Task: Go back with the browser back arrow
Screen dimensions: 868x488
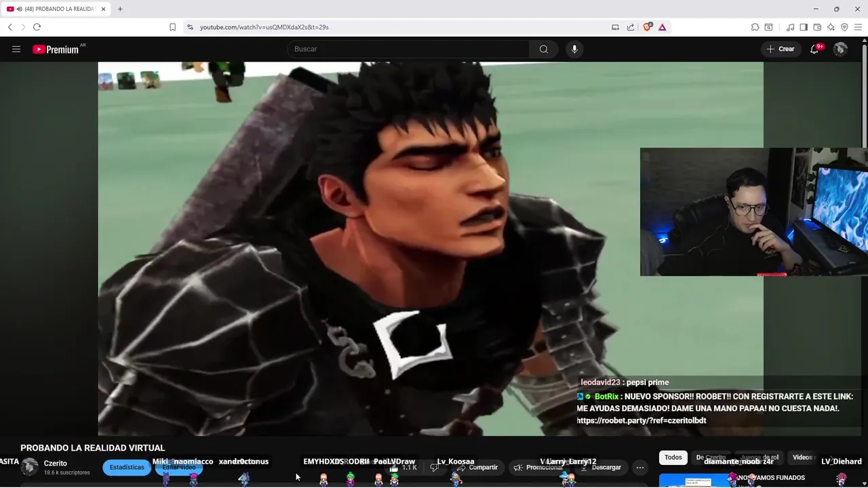Action: coord(10,27)
